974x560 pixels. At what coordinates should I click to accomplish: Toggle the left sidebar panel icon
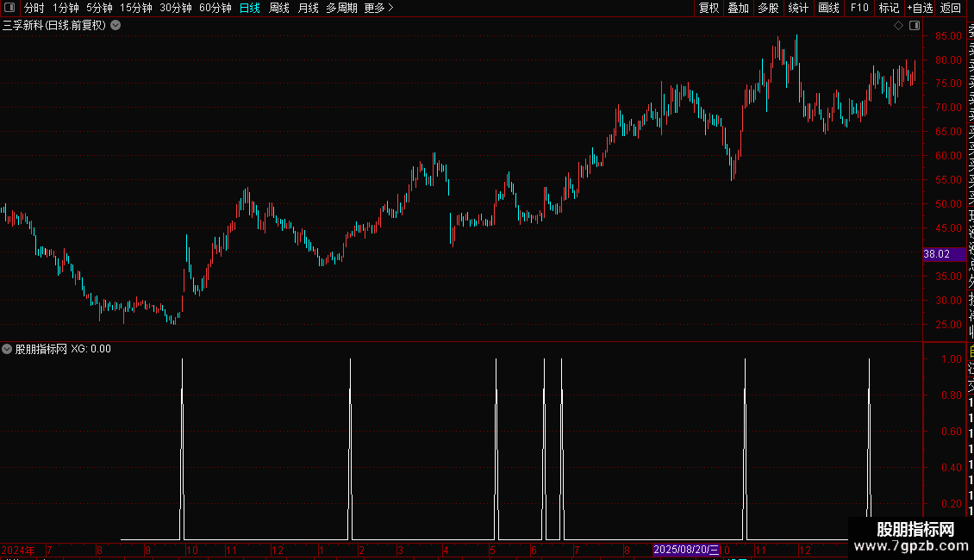coord(9,8)
